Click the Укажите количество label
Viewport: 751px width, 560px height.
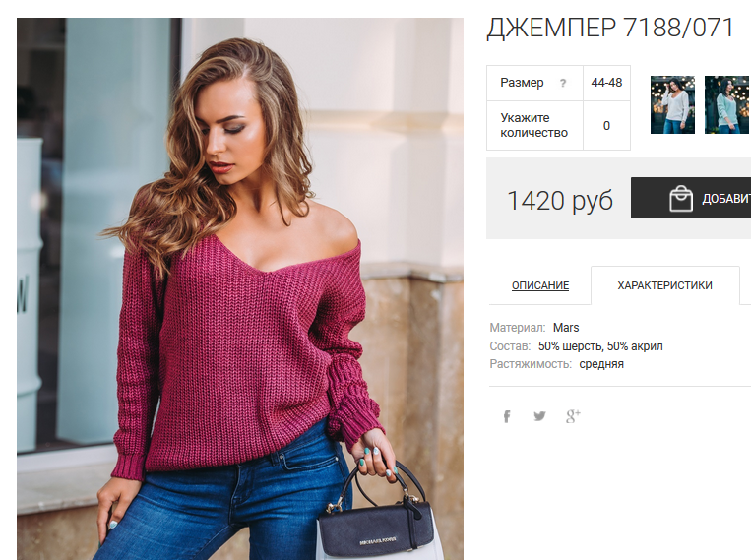534,125
